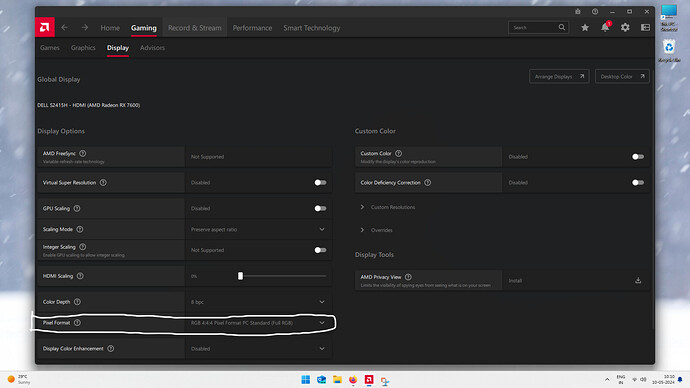Go back with the left arrow icon
690x388 pixels.
(65, 28)
